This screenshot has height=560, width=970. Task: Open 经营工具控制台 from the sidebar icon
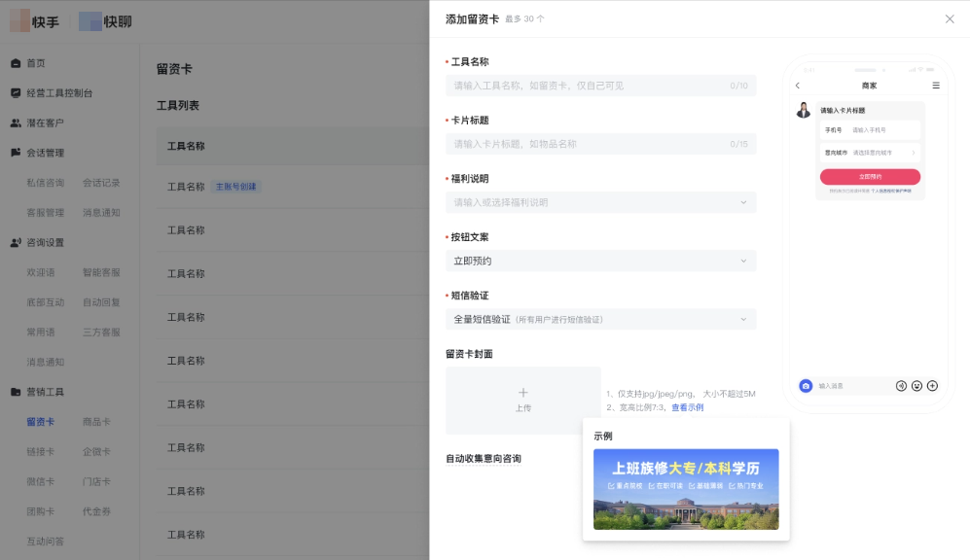click(14, 94)
